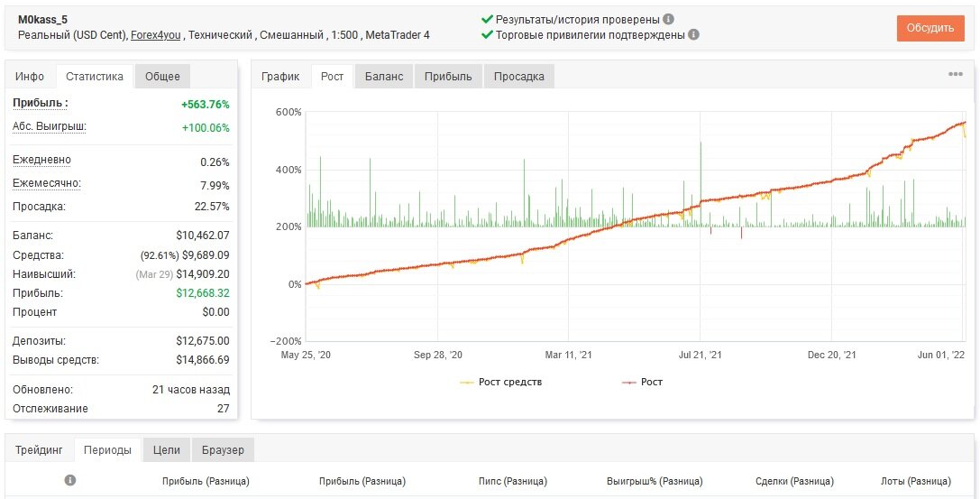Open the Просадка chart tab
Image resolution: width=980 pixels, height=499 pixels.
(x=518, y=77)
